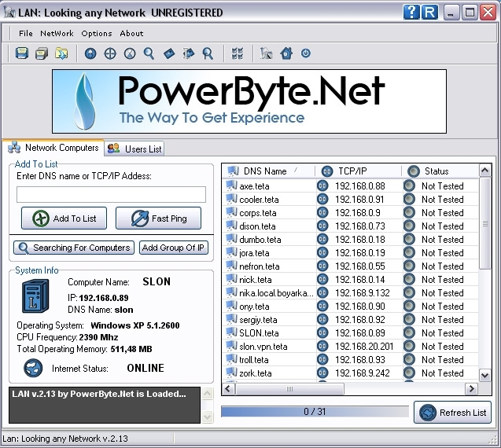Open the load folder toolbar icon
Viewport: 501px width, 448px height.
point(61,53)
